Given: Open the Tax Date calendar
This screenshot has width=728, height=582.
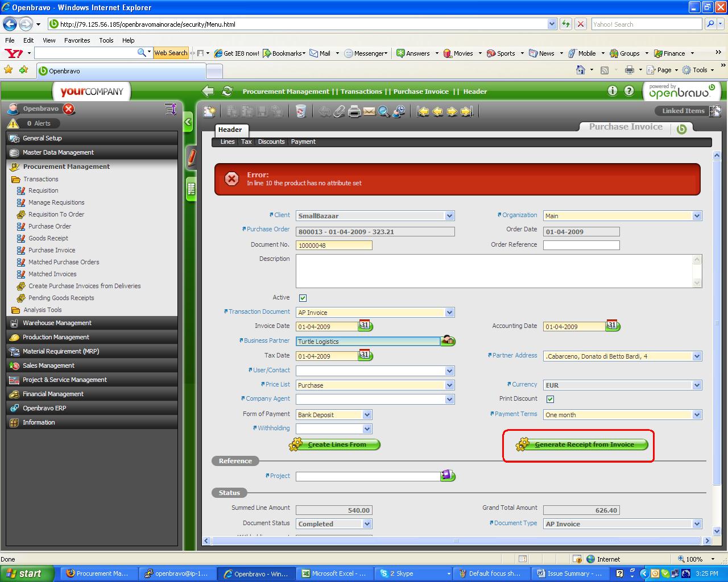Looking at the screenshot, I should point(365,355).
